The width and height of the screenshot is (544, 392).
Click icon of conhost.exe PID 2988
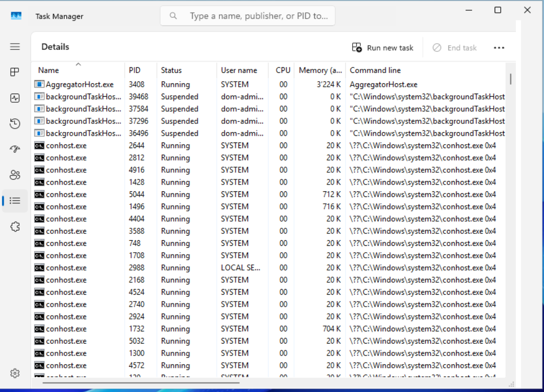(x=39, y=268)
